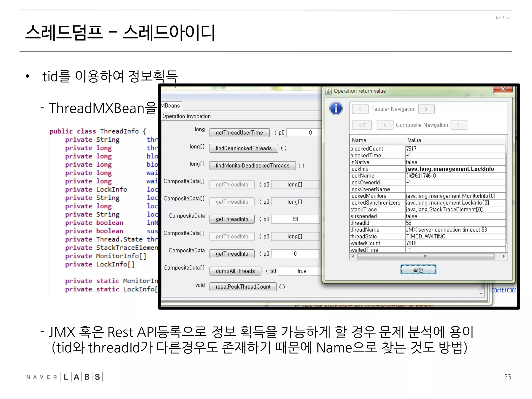Edit getThreadInfo parameter field showing 53

click(x=295, y=219)
